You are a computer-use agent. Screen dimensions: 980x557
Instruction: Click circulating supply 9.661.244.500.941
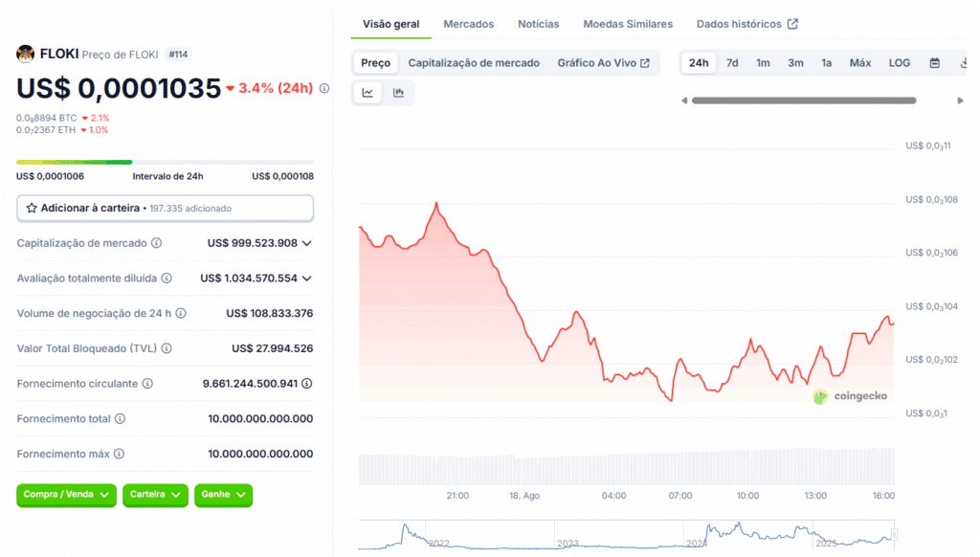pyautogui.click(x=250, y=383)
